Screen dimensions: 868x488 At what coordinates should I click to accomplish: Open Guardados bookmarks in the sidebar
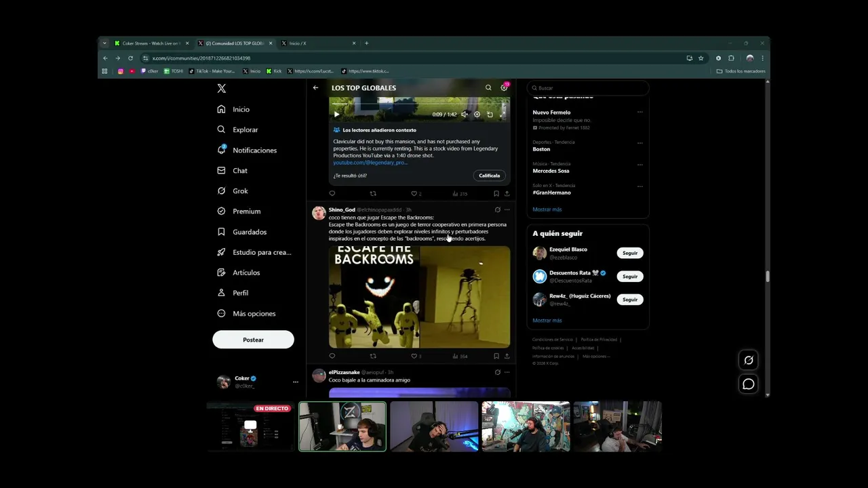[x=242, y=232]
